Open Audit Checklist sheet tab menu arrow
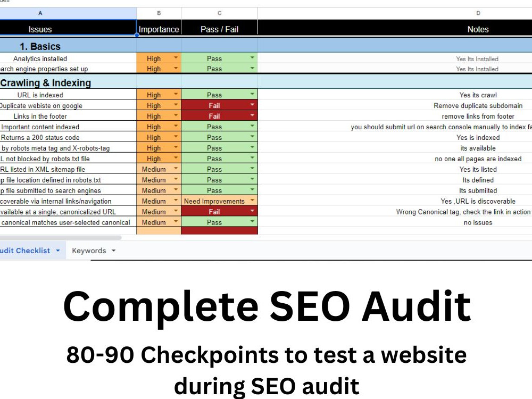532x399 pixels. 58,251
